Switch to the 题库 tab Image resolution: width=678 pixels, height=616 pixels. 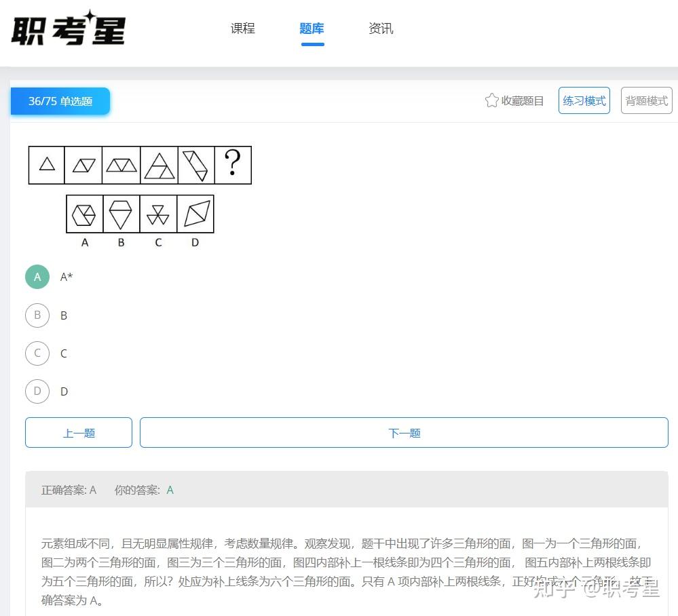[312, 28]
